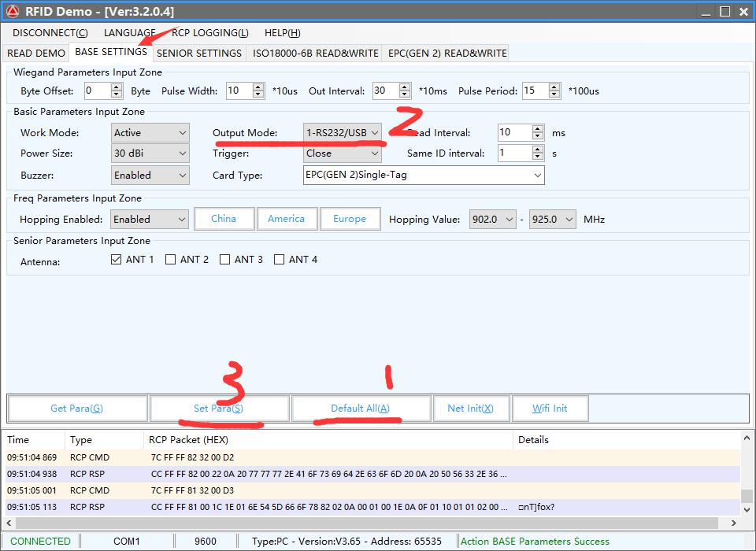Image resolution: width=756 pixels, height=551 pixels.
Task: Tick the ANT 4 antenna checkbox
Action: [x=280, y=260]
